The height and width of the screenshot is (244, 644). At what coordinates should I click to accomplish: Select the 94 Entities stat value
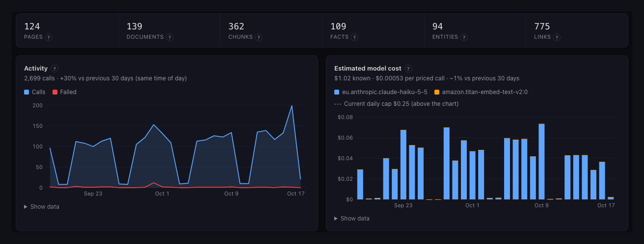point(438,26)
